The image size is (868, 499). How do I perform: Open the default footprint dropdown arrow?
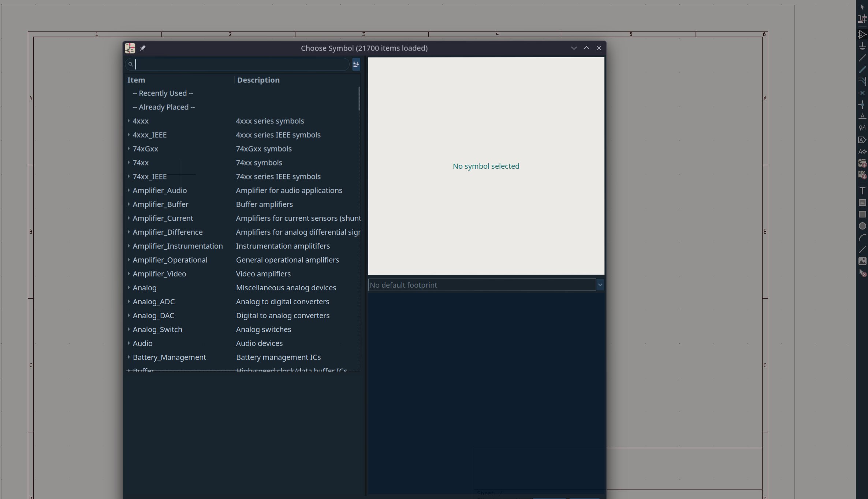pos(600,285)
